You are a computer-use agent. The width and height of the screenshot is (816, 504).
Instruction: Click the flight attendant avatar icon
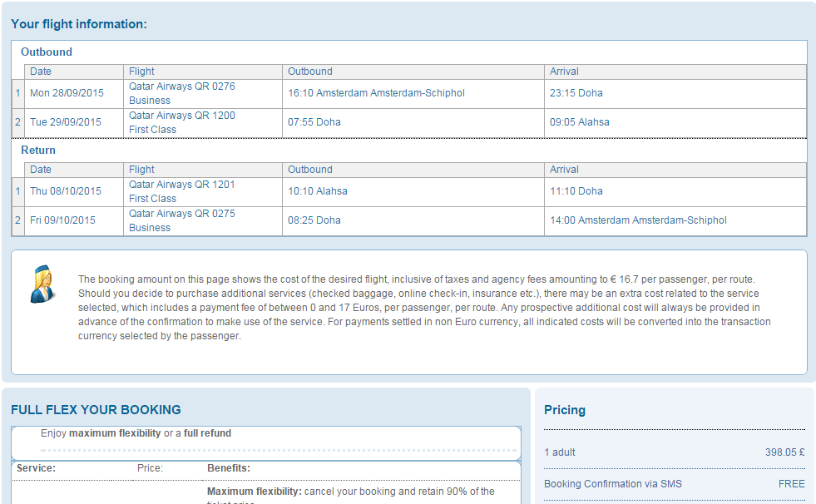pos(42,284)
